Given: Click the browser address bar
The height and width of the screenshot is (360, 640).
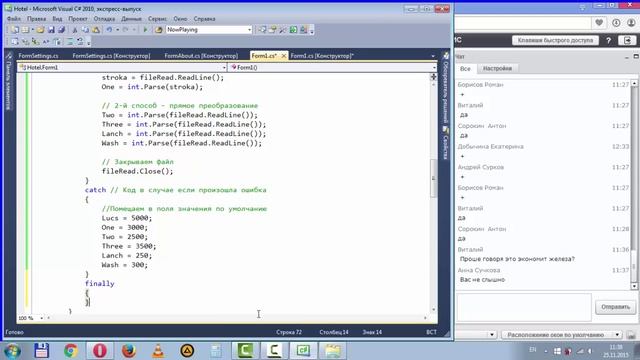Looking at the screenshot, I should [522, 23].
